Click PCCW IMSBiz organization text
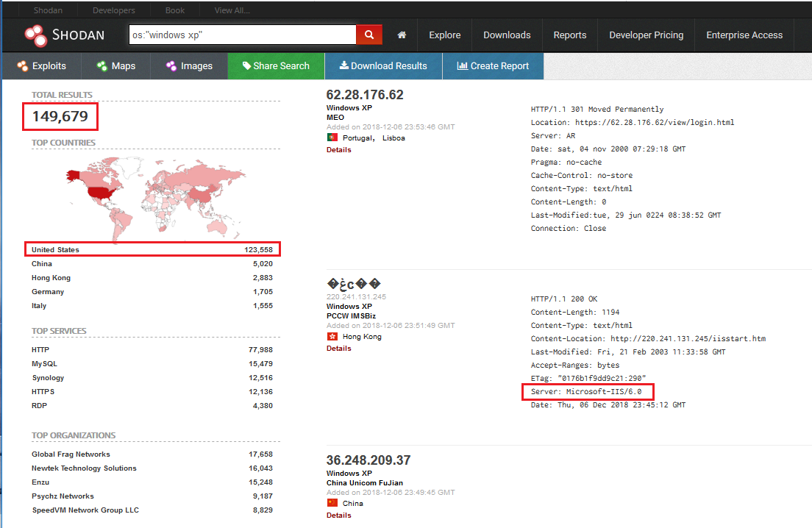 coord(351,315)
